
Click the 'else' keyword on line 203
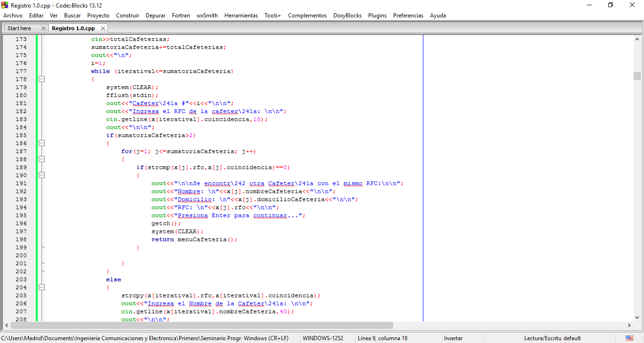(114, 279)
